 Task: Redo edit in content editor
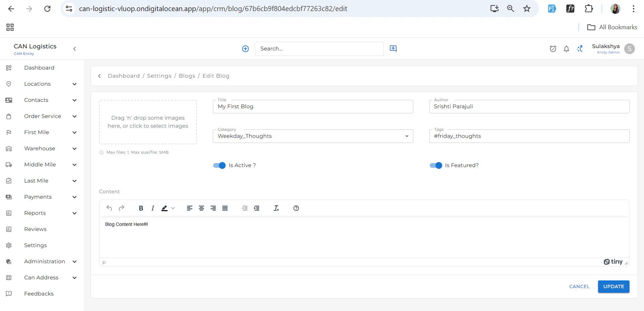pyautogui.click(x=122, y=208)
